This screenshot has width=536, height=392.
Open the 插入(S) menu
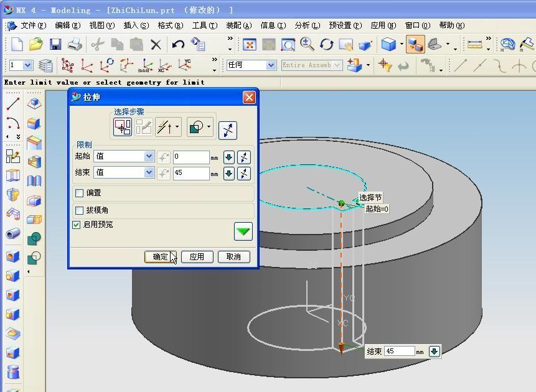(136, 26)
